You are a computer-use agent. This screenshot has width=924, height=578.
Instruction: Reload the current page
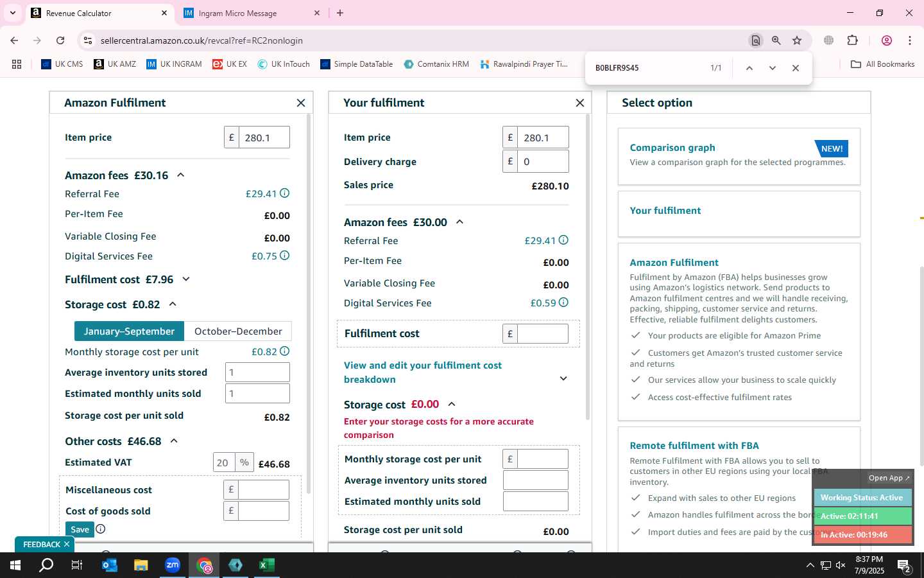[x=60, y=40]
